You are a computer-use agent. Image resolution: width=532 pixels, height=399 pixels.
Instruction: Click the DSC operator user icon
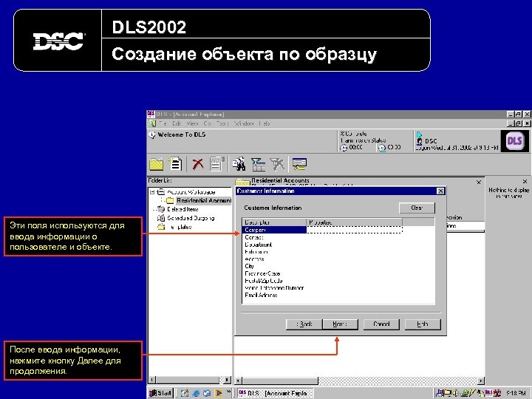tap(420, 141)
